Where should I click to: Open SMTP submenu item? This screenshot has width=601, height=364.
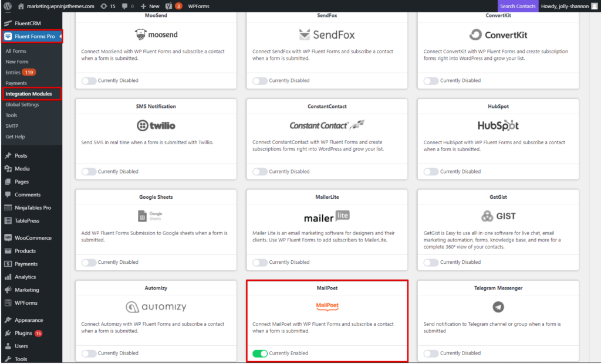[x=12, y=126]
